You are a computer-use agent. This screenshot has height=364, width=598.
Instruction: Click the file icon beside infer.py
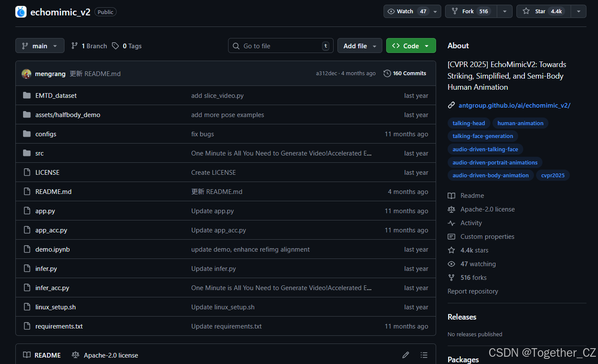click(x=27, y=268)
